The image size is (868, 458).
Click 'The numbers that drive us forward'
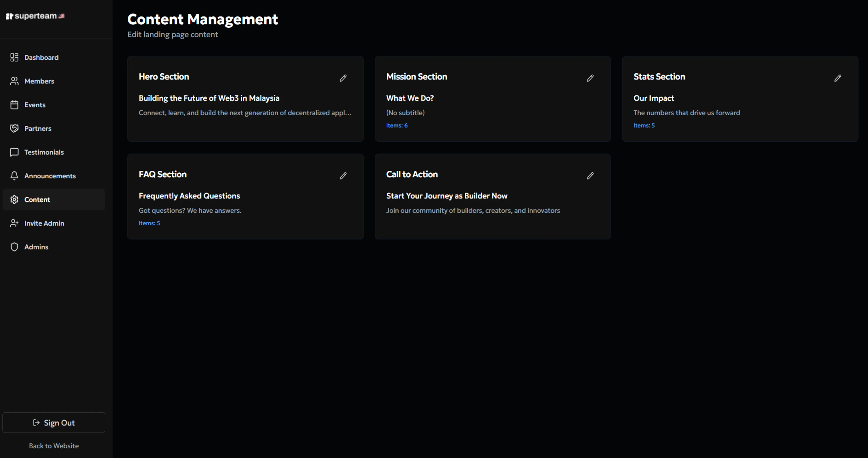[x=686, y=112]
